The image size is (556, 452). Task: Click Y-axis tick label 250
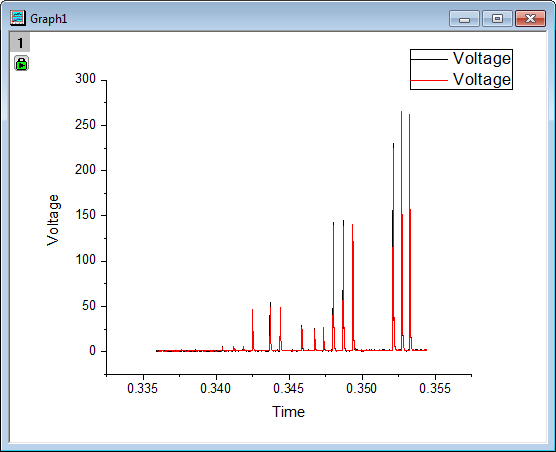point(85,124)
